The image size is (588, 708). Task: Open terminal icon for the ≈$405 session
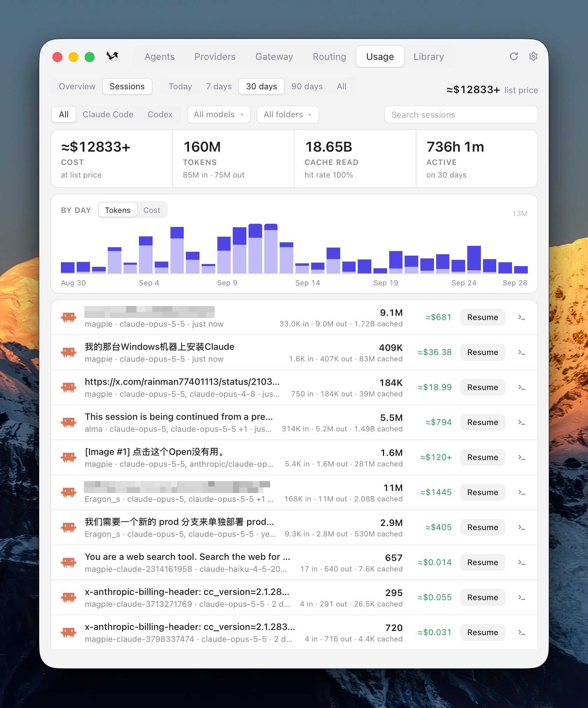click(x=521, y=527)
